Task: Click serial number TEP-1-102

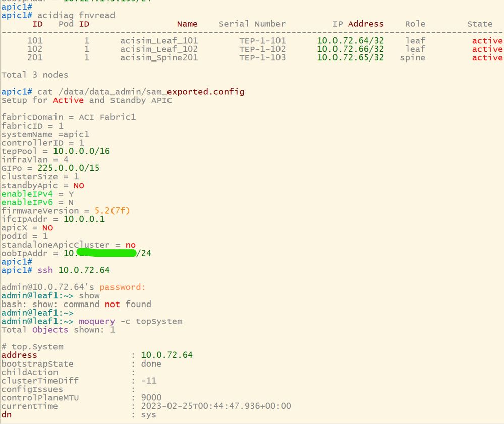Action: tap(262, 49)
